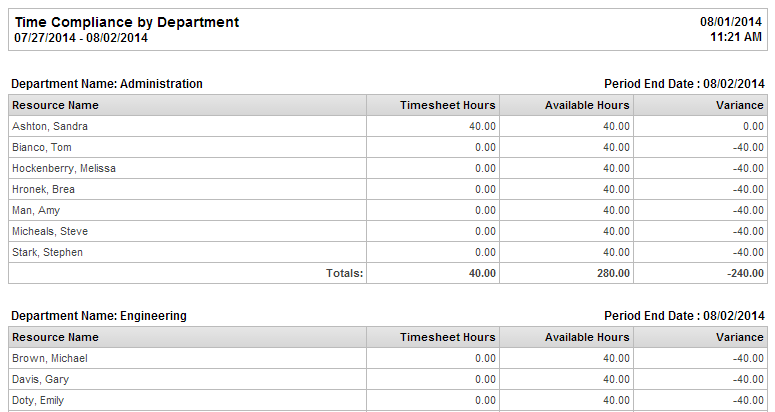Image resolution: width=775 pixels, height=412 pixels.
Task: Select Brown, Michael in Engineering table
Action: [49, 358]
